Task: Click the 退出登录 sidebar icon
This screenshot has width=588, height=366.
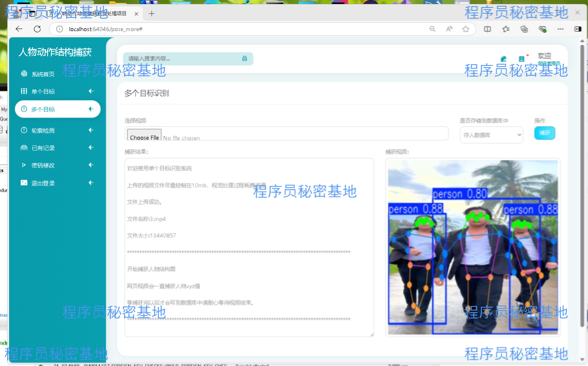Action: (24, 183)
